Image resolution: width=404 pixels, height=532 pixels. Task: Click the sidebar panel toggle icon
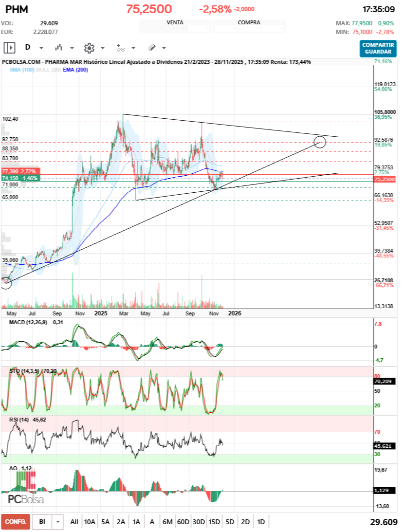click(9, 48)
